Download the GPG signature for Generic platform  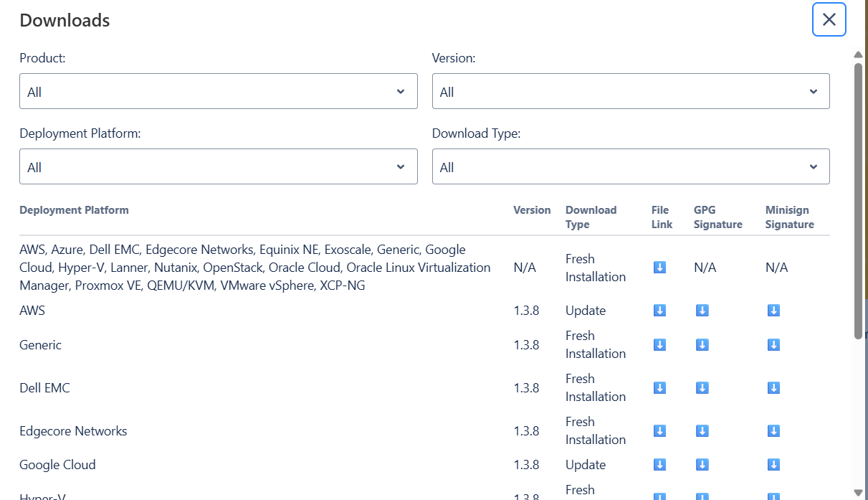click(x=702, y=344)
